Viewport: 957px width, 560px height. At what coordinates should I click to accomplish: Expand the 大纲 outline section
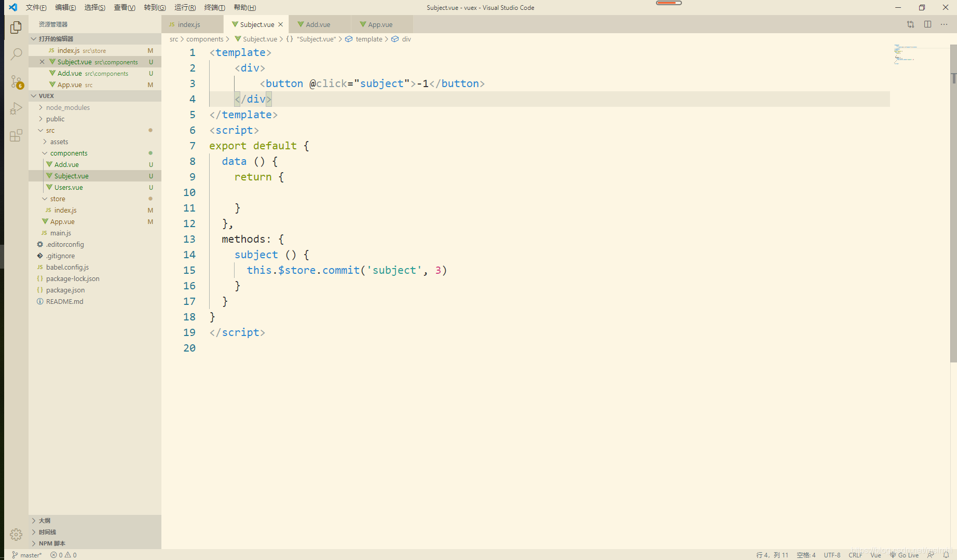tap(94, 521)
